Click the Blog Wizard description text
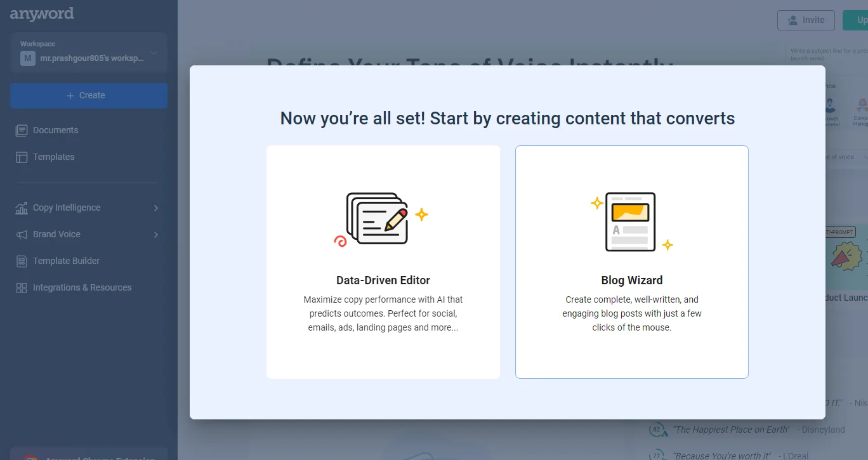This screenshot has height=460, width=868. [x=632, y=313]
